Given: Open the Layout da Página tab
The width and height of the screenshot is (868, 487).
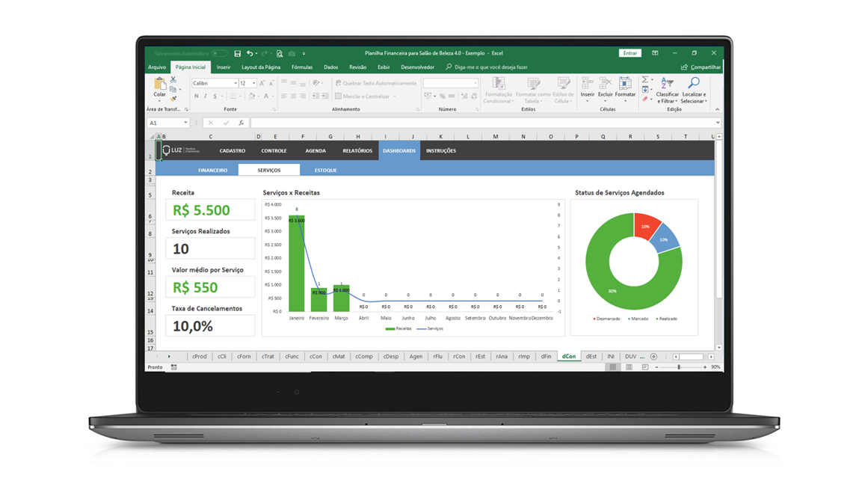Looking at the screenshot, I should tap(261, 67).
